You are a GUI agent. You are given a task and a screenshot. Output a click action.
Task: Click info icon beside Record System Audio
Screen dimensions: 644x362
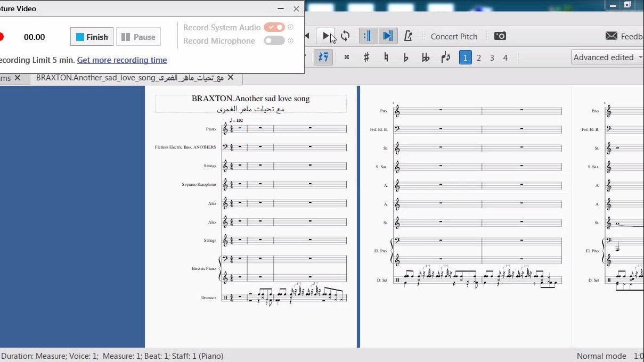(x=291, y=27)
